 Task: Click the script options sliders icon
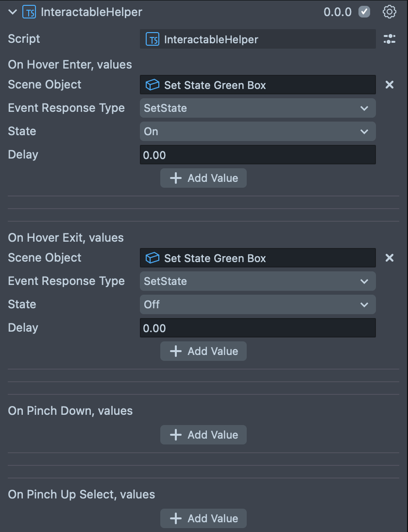(390, 39)
